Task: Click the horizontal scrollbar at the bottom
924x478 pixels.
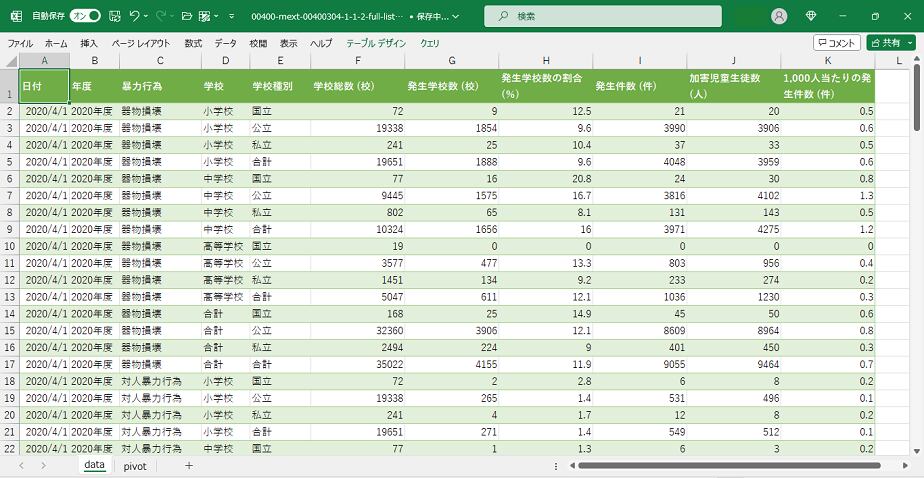Action: point(730,466)
